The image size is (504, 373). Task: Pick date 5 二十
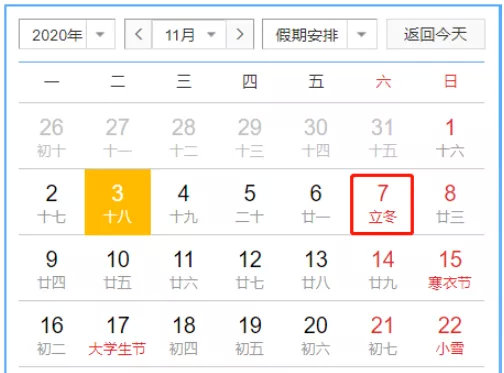250,202
